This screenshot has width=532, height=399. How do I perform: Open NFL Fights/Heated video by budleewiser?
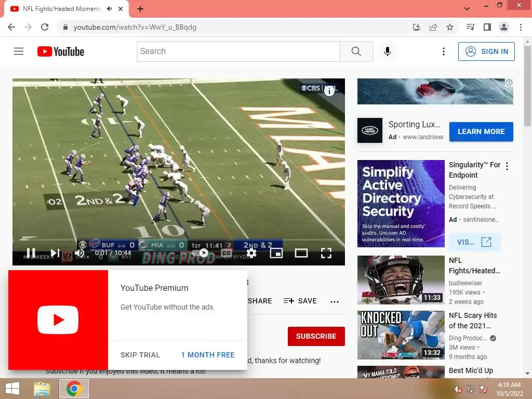pyautogui.click(x=474, y=265)
